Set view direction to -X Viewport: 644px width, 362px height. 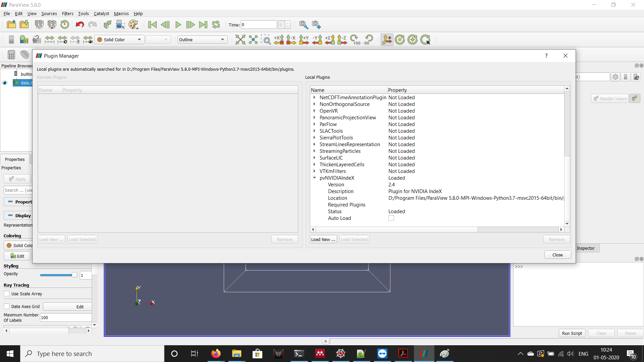coord(291,40)
